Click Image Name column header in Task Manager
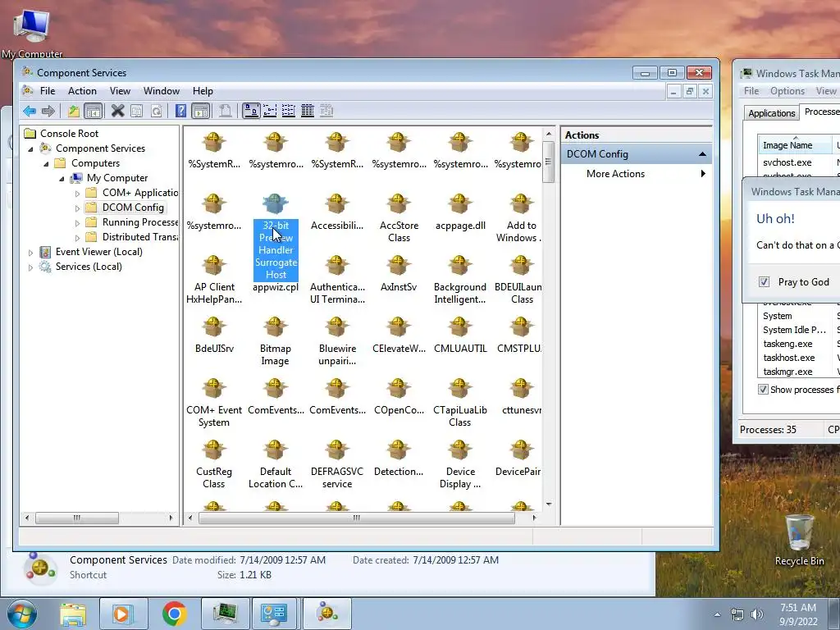 click(794, 145)
